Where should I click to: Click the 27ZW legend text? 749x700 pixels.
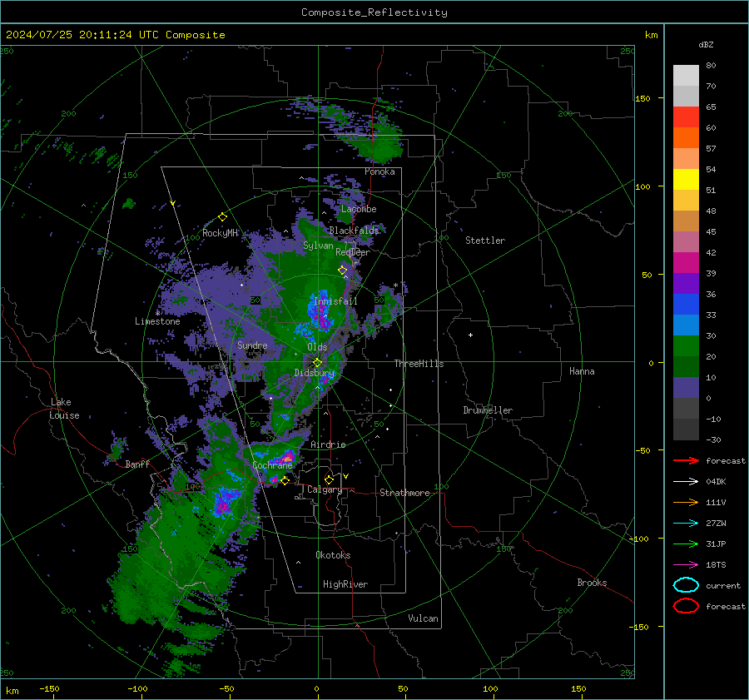click(x=716, y=524)
